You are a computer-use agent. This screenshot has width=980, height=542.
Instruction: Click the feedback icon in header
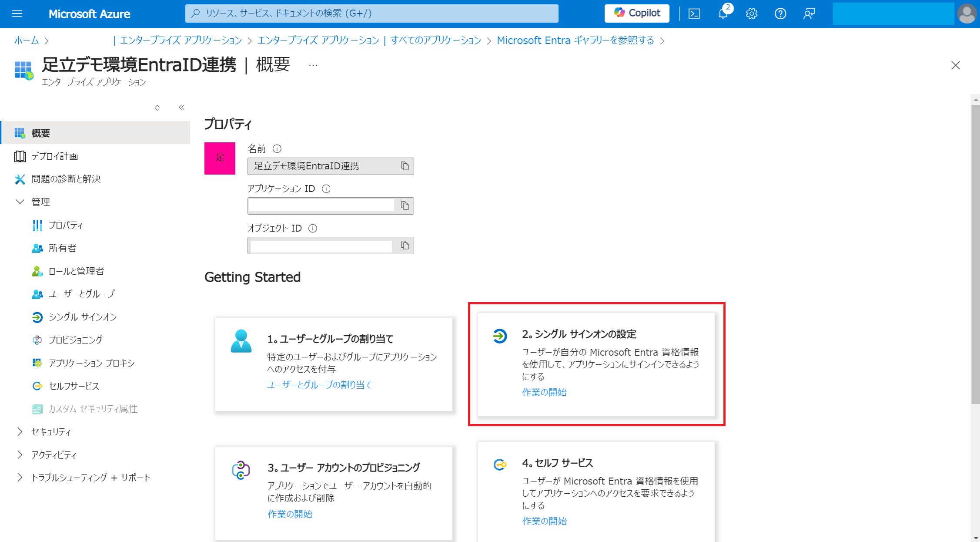(809, 13)
